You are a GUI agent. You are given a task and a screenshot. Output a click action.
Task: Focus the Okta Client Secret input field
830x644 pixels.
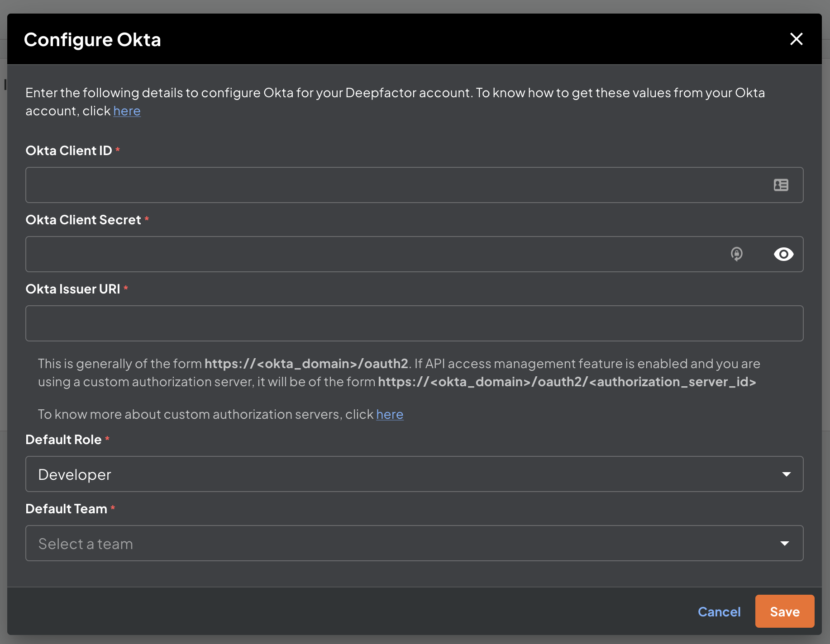[414, 254]
